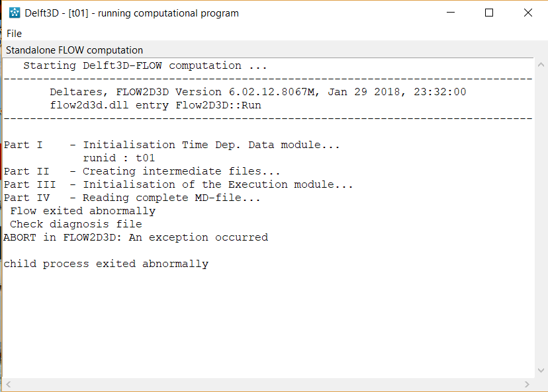Click the horizontal scrollbar track below log
The height and width of the screenshot is (392, 548).
click(267, 384)
